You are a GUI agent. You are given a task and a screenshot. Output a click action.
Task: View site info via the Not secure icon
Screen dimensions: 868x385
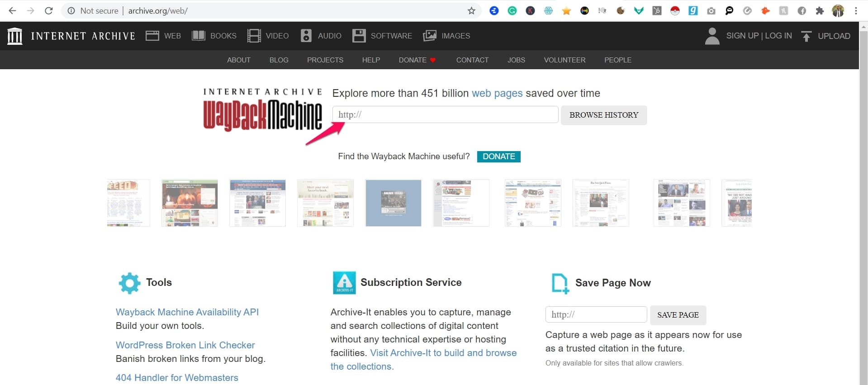pos(71,10)
